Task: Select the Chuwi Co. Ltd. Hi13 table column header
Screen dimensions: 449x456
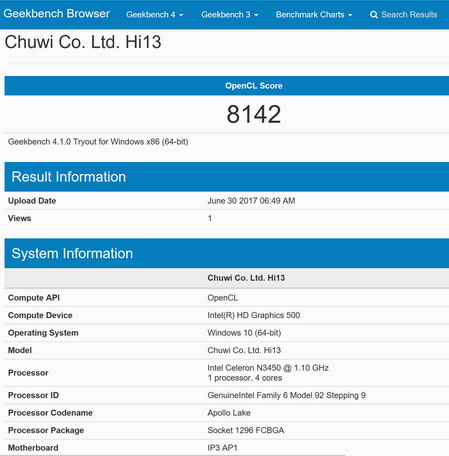Action: [246, 278]
